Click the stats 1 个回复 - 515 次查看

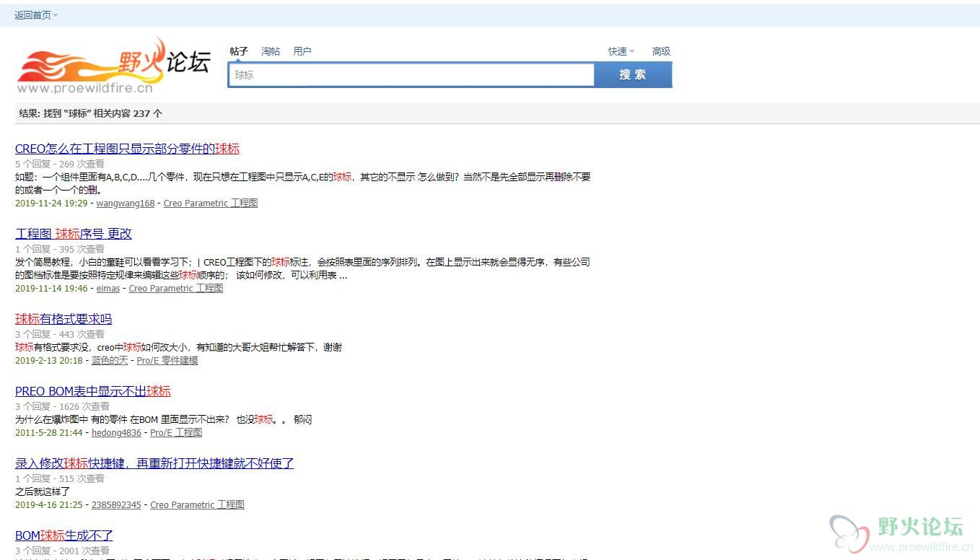coord(60,478)
